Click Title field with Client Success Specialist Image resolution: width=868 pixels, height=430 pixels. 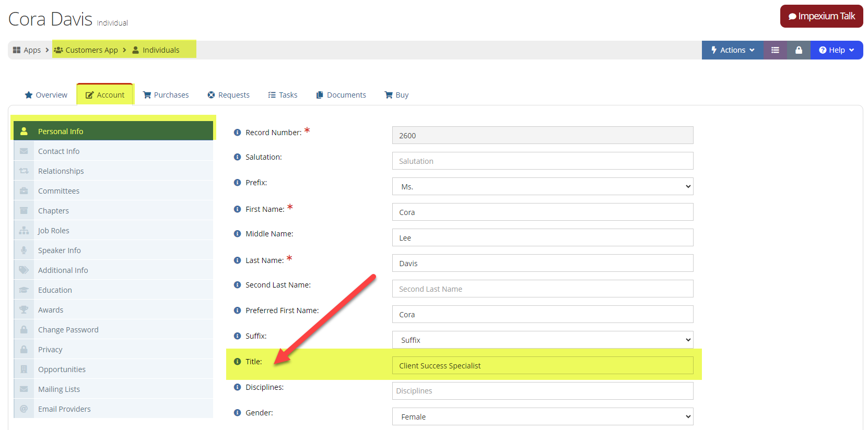(543, 365)
